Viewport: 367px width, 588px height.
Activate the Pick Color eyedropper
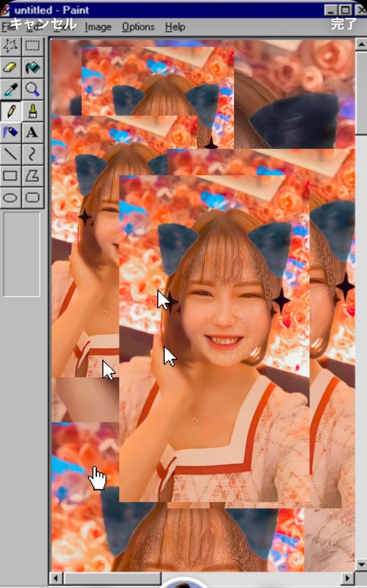(x=11, y=89)
